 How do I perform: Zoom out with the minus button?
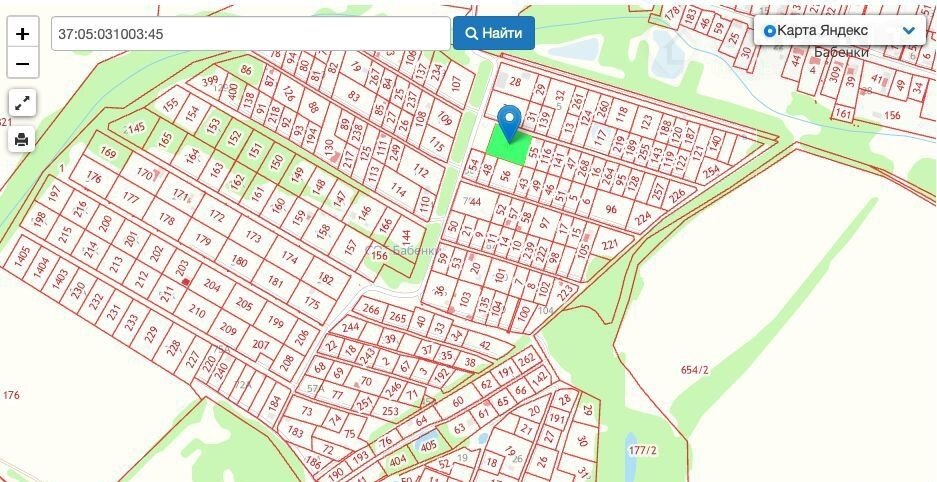pyautogui.click(x=23, y=63)
